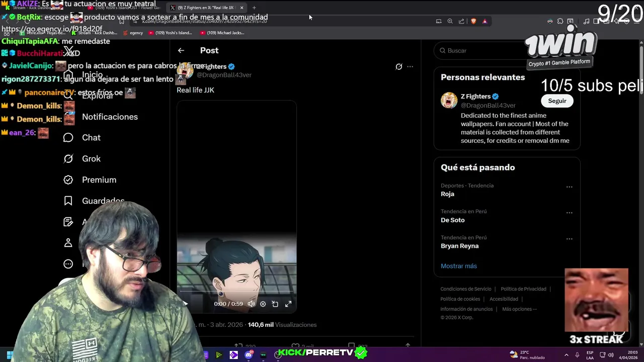Open the Roja trending topic
Screen dimensions: 644x362
447,194
